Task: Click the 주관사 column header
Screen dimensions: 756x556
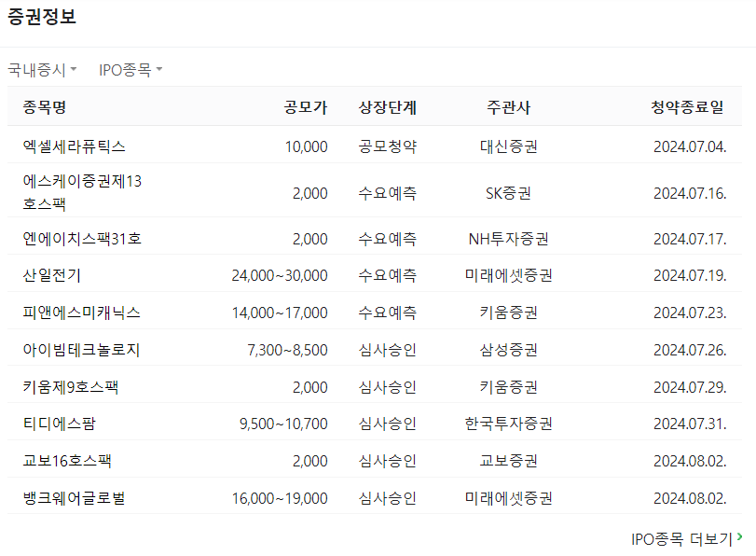Action: coord(508,107)
